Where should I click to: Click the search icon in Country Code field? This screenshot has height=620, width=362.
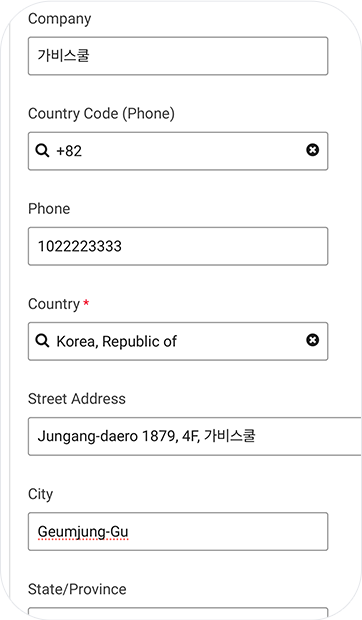(x=42, y=151)
